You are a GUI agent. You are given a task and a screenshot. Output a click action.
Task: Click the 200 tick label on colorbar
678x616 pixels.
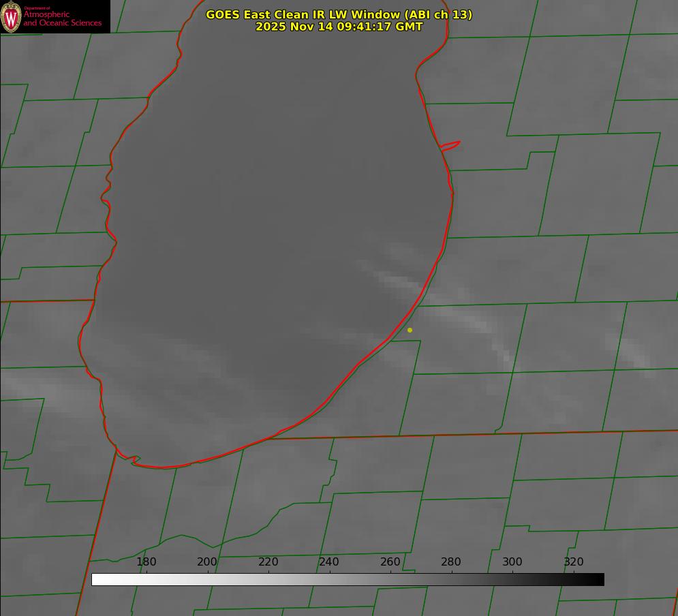click(207, 562)
